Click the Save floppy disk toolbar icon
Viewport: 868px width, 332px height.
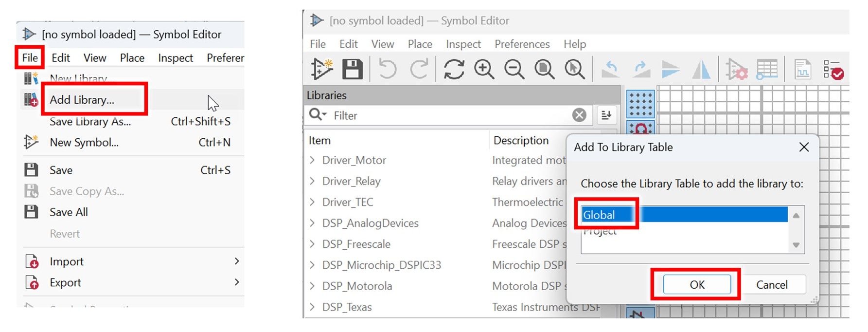pos(353,69)
